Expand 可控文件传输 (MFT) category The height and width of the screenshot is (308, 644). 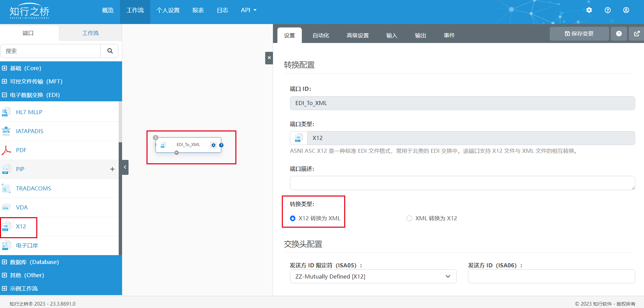(4, 81)
